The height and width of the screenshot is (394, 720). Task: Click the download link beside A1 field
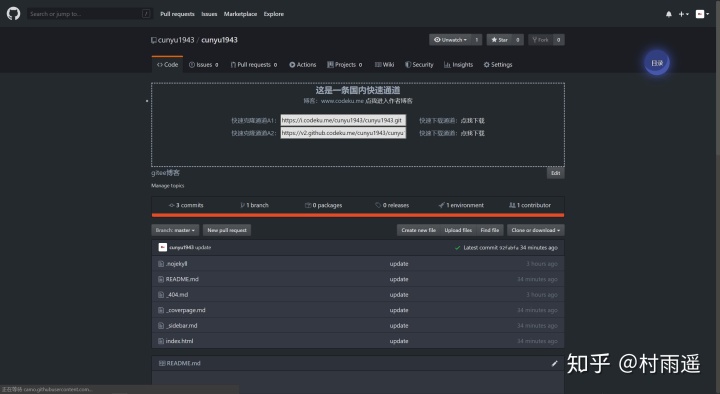pyautogui.click(x=473, y=121)
